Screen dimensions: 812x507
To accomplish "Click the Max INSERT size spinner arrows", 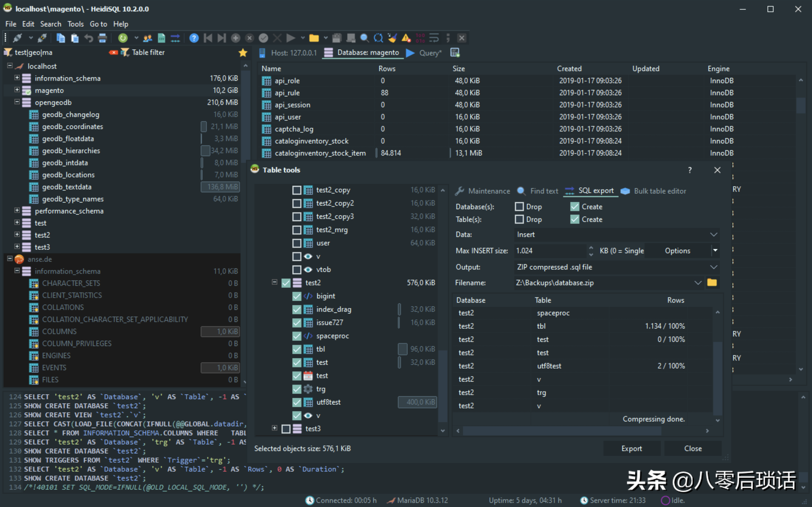I will pyautogui.click(x=591, y=251).
